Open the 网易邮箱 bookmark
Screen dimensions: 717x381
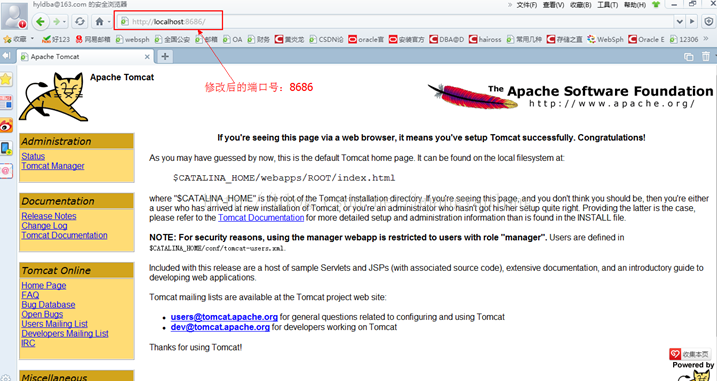(x=93, y=39)
